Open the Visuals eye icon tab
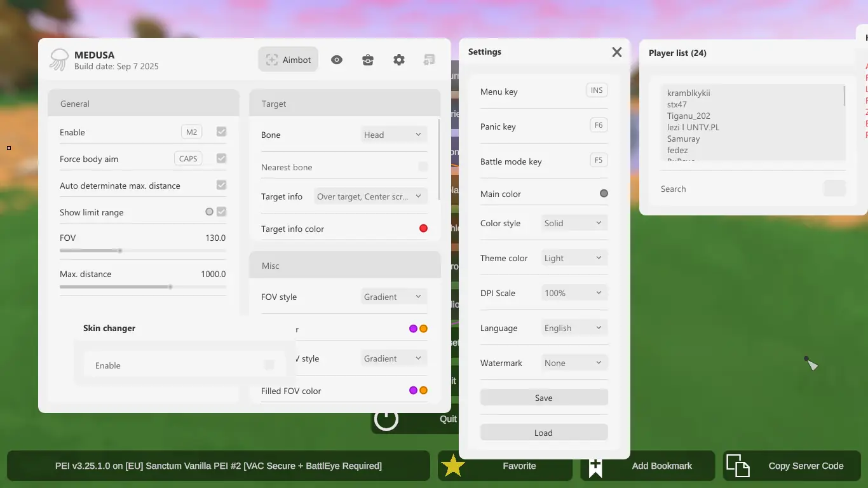 [x=337, y=60]
